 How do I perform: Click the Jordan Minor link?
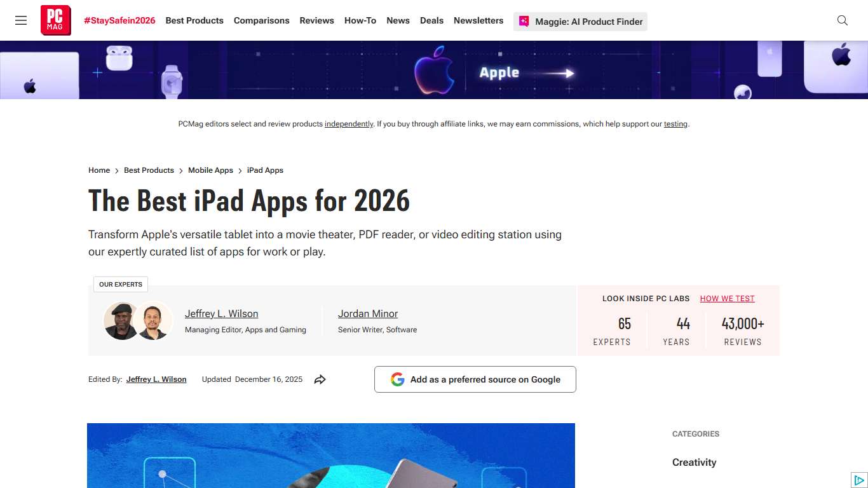(368, 313)
